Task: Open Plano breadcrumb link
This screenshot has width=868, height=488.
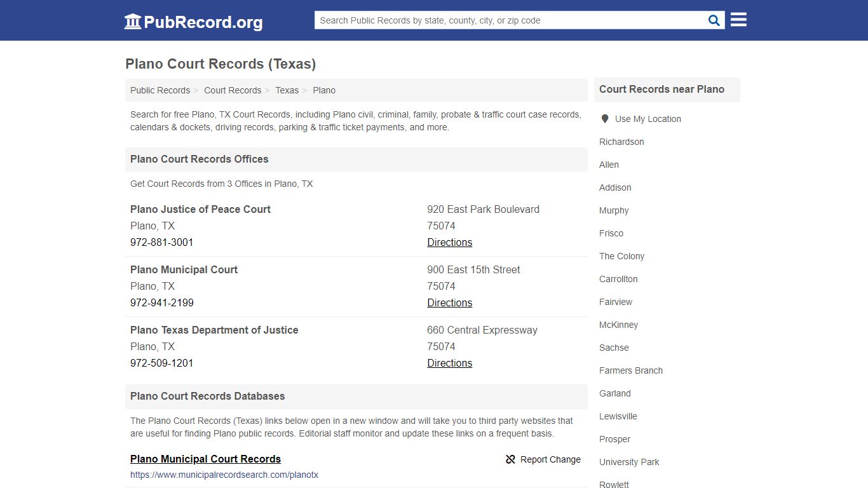Action: click(x=324, y=90)
